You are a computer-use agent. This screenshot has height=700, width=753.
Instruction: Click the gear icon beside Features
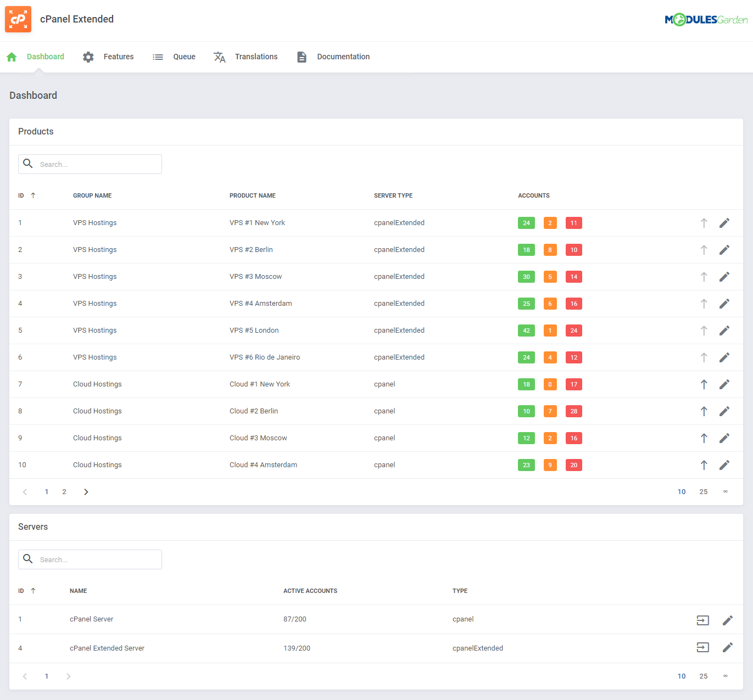88,57
